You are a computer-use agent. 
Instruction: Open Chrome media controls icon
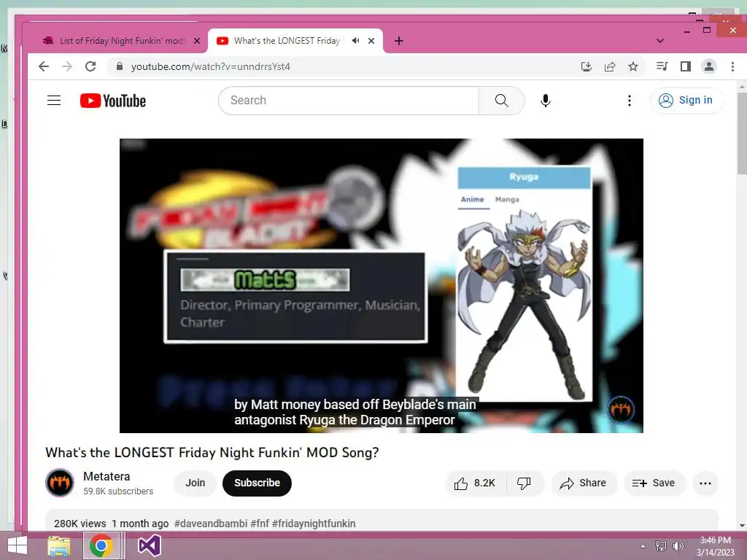[662, 66]
